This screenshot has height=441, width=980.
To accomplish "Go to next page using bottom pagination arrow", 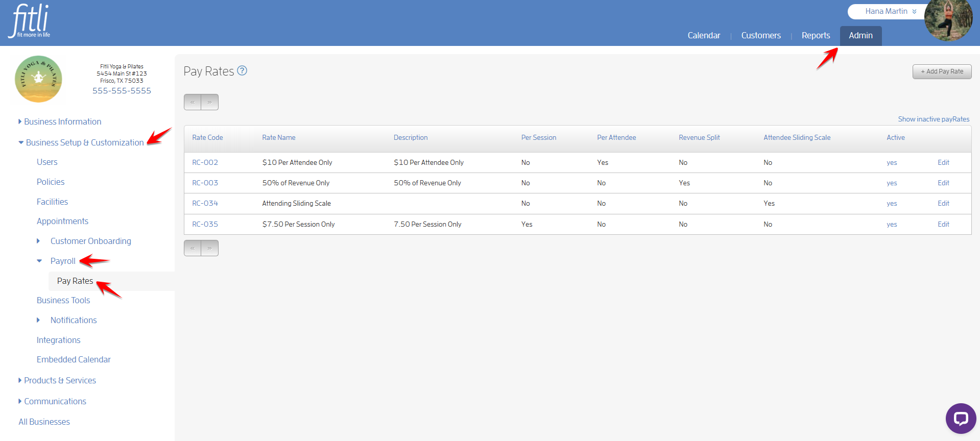I will click(x=210, y=248).
